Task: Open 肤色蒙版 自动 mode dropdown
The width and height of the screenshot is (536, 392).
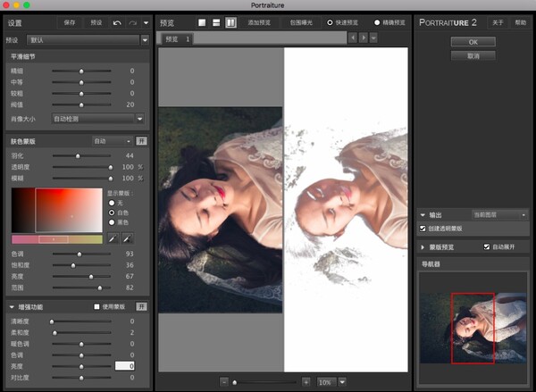Action: tap(112, 141)
